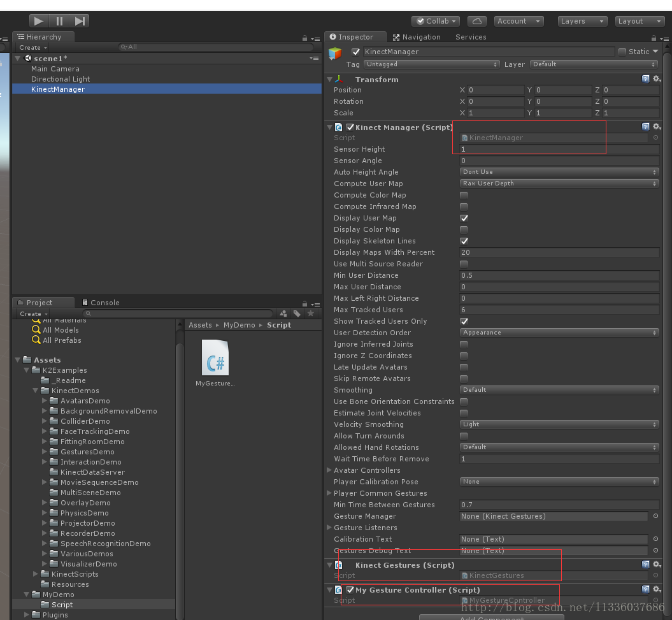This screenshot has height=620, width=672.
Task: Open the Layout dropdown button
Action: click(x=640, y=21)
